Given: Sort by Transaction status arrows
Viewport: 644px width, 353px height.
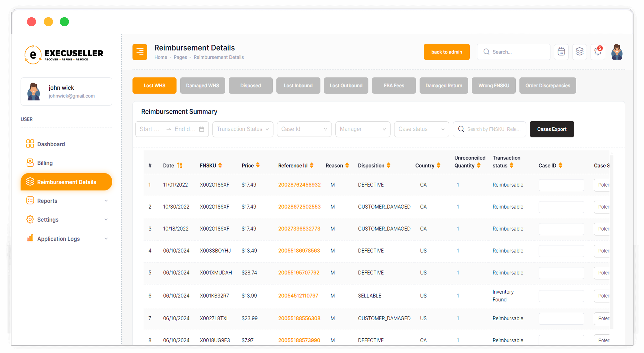Looking at the screenshot, I should coord(511,165).
